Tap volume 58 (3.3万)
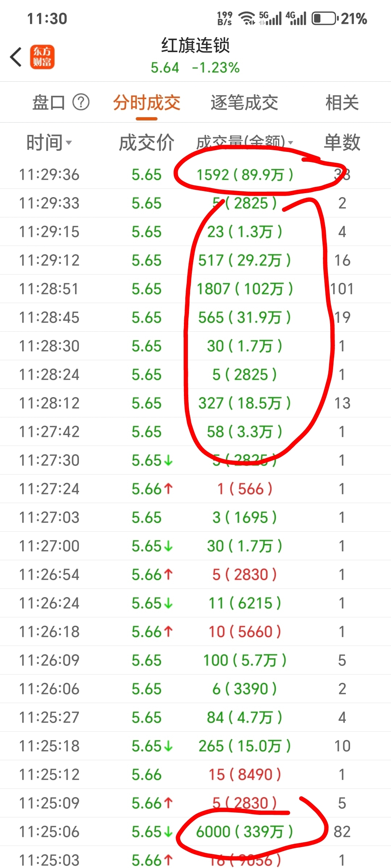The width and height of the screenshot is (391, 868). tap(245, 432)
